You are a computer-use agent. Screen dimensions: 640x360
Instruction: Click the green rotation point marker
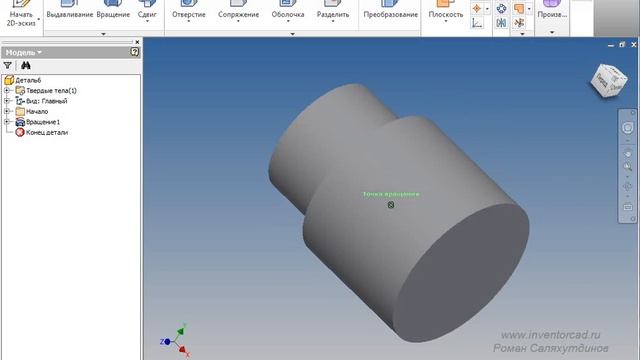tap(391, 205)
